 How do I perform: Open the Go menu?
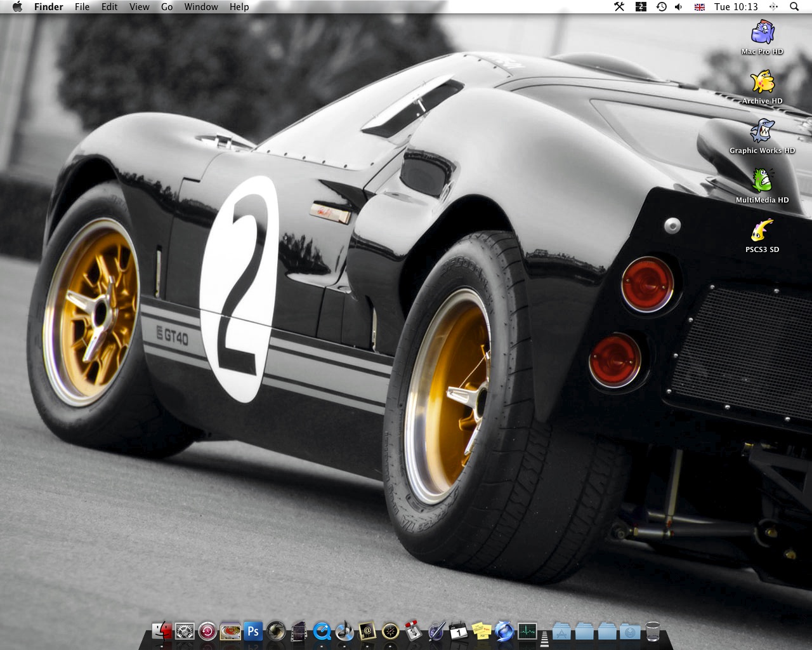(x=167, y=7)
